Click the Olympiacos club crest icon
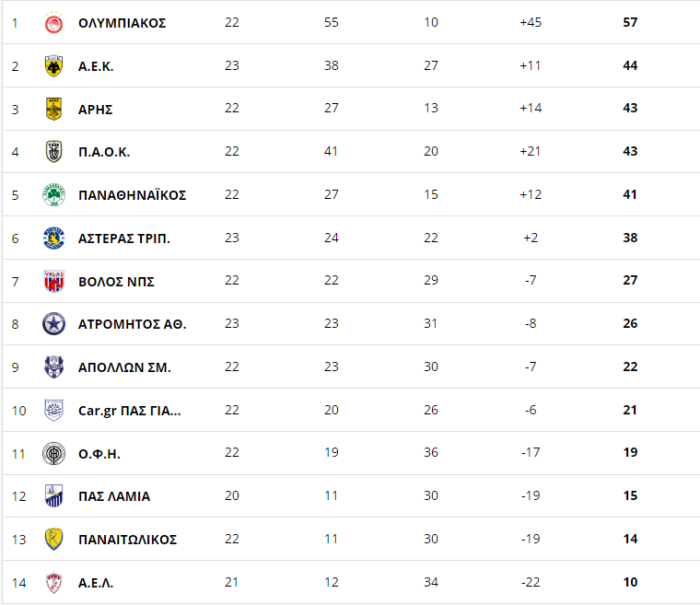 click(53, 23)
